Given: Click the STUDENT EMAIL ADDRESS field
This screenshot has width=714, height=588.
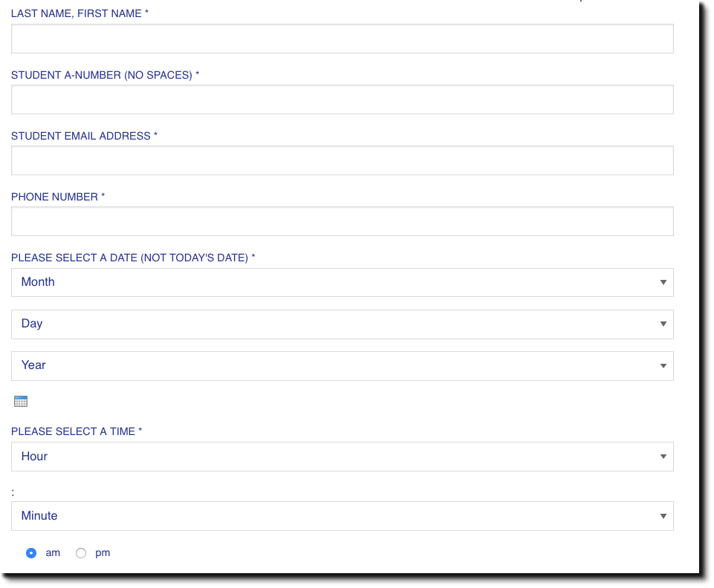Looking at the screenshot, I should coord(342,160).
